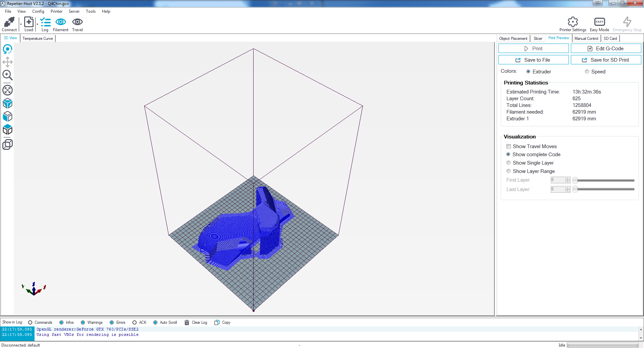Open the Config menu

38,11
